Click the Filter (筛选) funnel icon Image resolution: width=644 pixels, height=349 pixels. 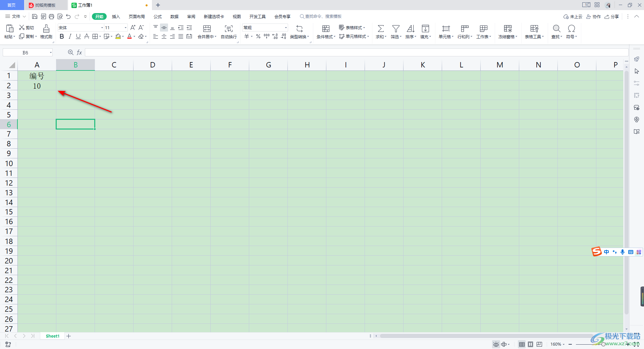(396, 29)
